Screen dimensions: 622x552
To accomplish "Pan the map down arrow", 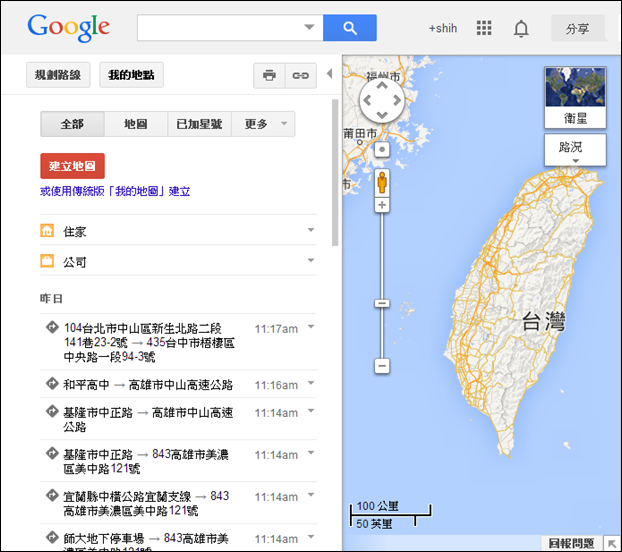I will pyautogui.click(x=382, y=115).
